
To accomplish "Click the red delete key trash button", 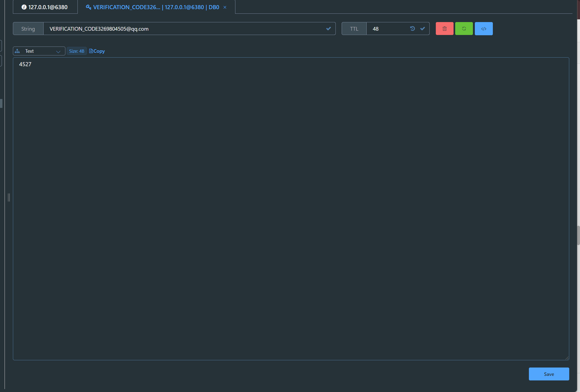I will (x=444, y=29).
